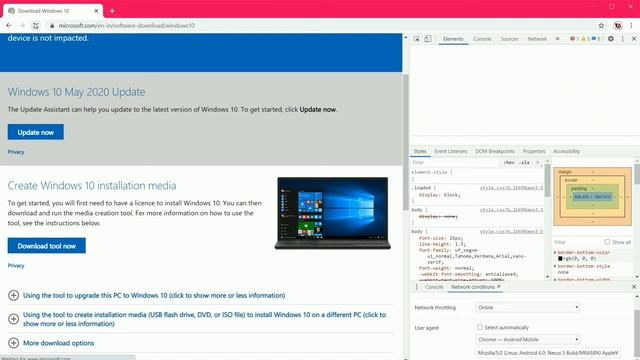Click the Update now button
Viewport: 640px width, 360px height.
[36, 132]
